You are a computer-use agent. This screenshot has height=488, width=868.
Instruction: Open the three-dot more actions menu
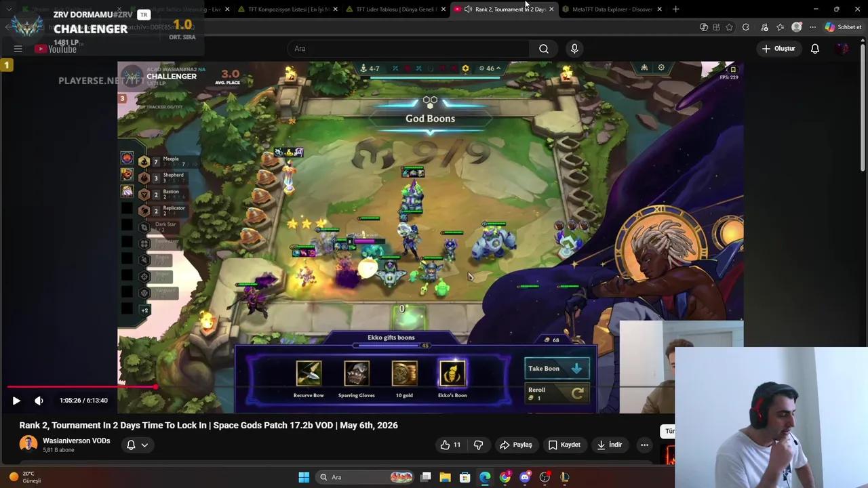click(644, 445)
